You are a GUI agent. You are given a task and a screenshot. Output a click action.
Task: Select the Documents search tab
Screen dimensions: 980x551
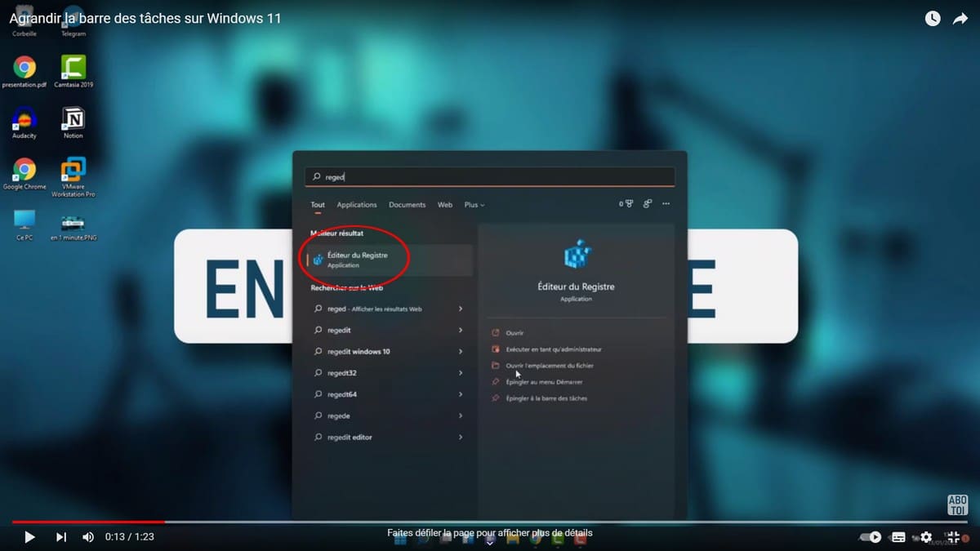click(x=407, y=205)
